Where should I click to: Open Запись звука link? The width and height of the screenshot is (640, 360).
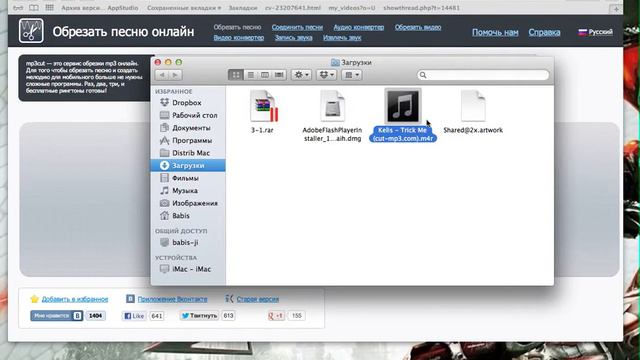[x=293, y=38]
